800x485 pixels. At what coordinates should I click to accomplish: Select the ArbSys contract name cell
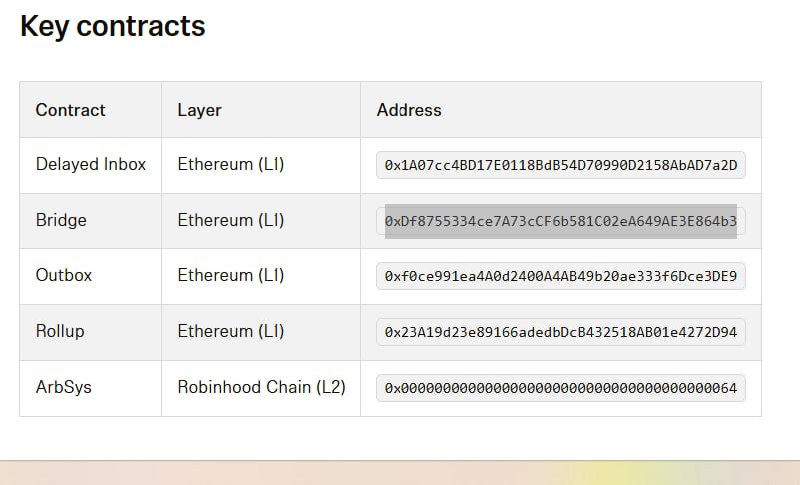(91, 388)
